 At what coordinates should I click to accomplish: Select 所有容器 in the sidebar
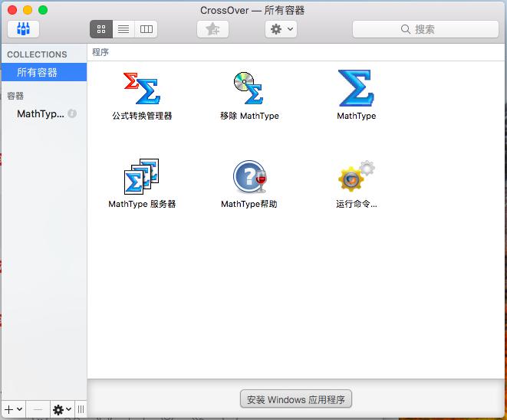[x=38, y=72]
